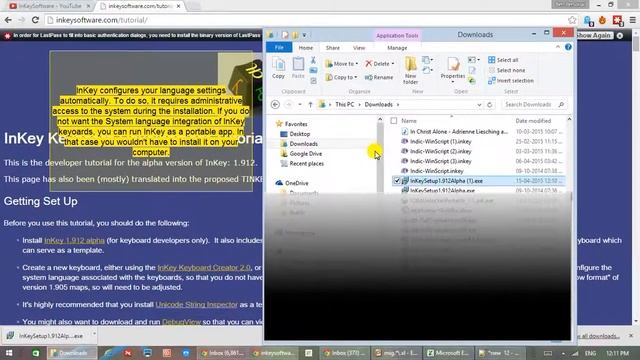Refresh the Downloads folder view

point(490,104)
